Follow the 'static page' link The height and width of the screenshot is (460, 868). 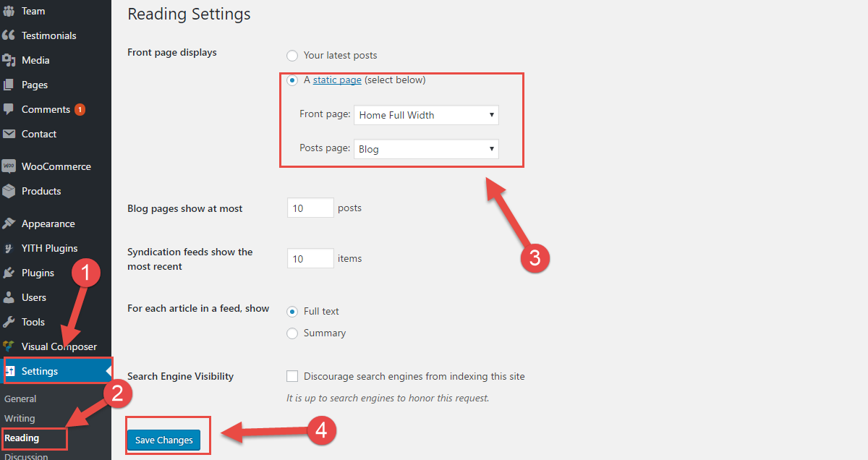[337, 80]
